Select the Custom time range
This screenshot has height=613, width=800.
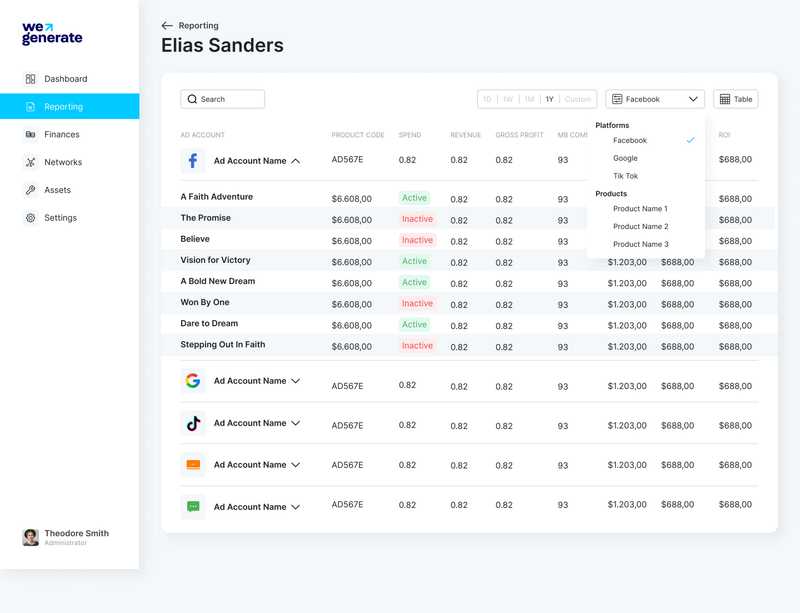click(x=578, y=99)
